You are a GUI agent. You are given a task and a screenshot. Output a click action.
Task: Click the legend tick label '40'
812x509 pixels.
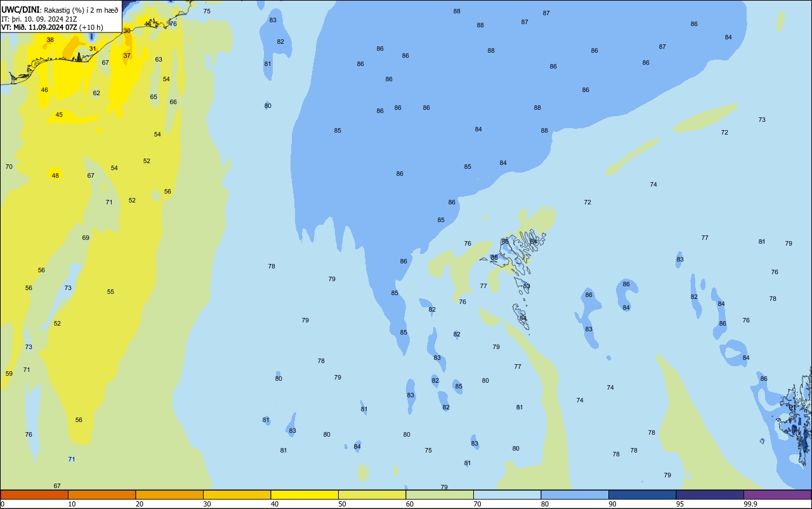click(x=275, y=504)
